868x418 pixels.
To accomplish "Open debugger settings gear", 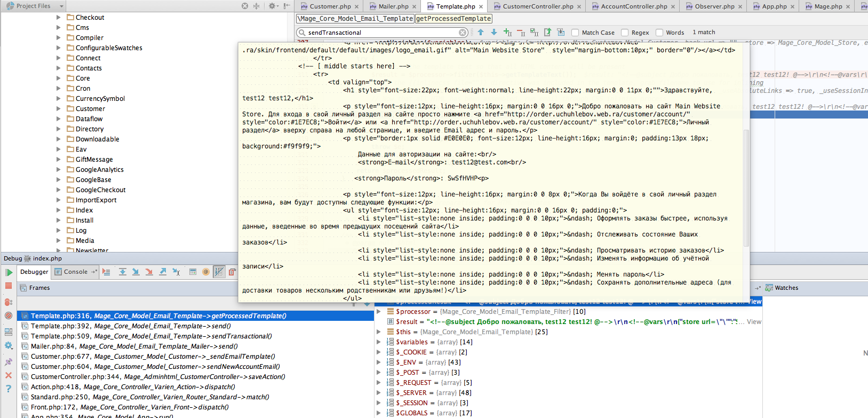I will point(9,345).
